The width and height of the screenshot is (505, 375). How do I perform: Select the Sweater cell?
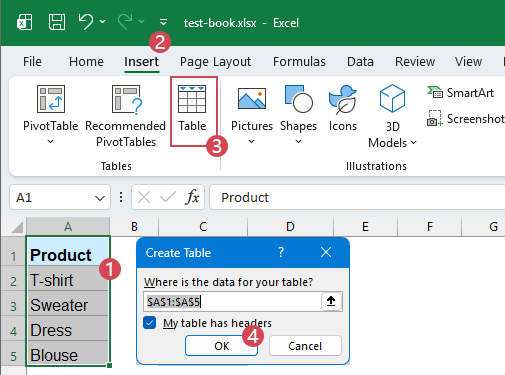pos(68,304)
